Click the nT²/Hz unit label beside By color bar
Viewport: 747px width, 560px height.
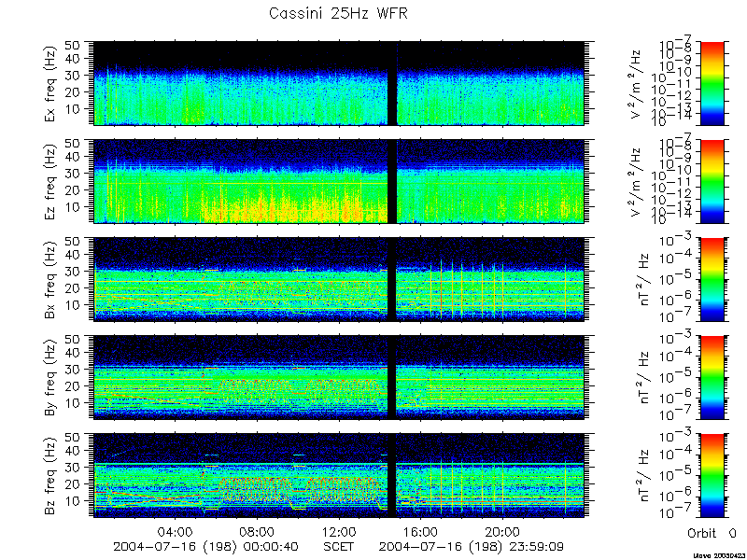pyautogui.click(x=644, y=378)
